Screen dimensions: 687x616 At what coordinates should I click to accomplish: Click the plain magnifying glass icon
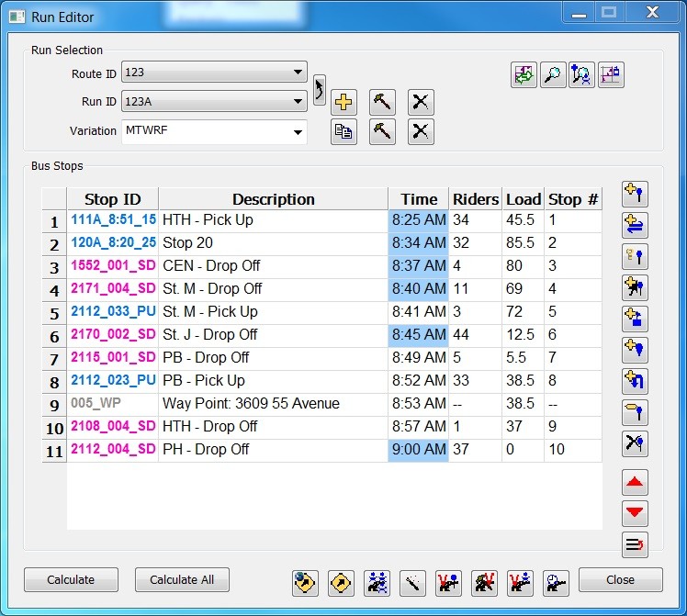pos(553,75)
